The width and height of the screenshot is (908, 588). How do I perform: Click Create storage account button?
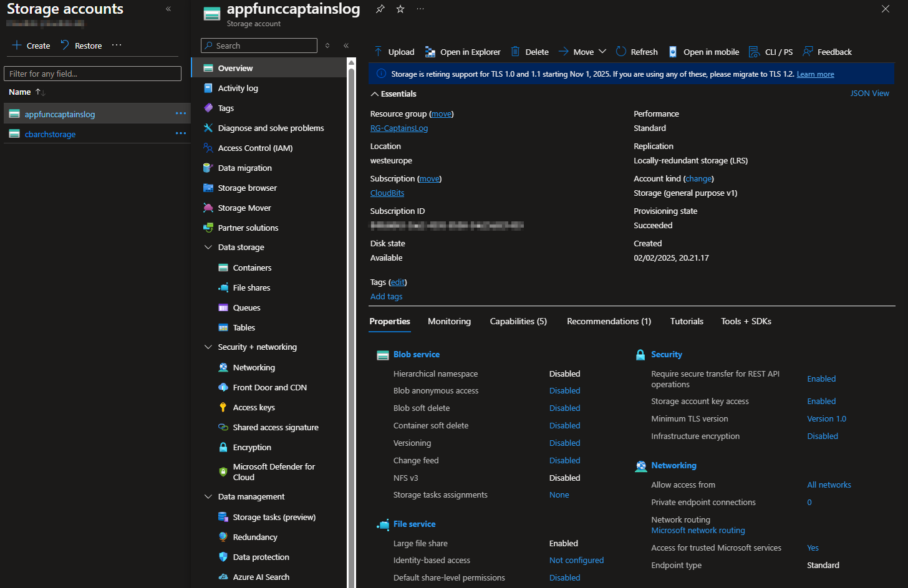(x=31, y=46)
